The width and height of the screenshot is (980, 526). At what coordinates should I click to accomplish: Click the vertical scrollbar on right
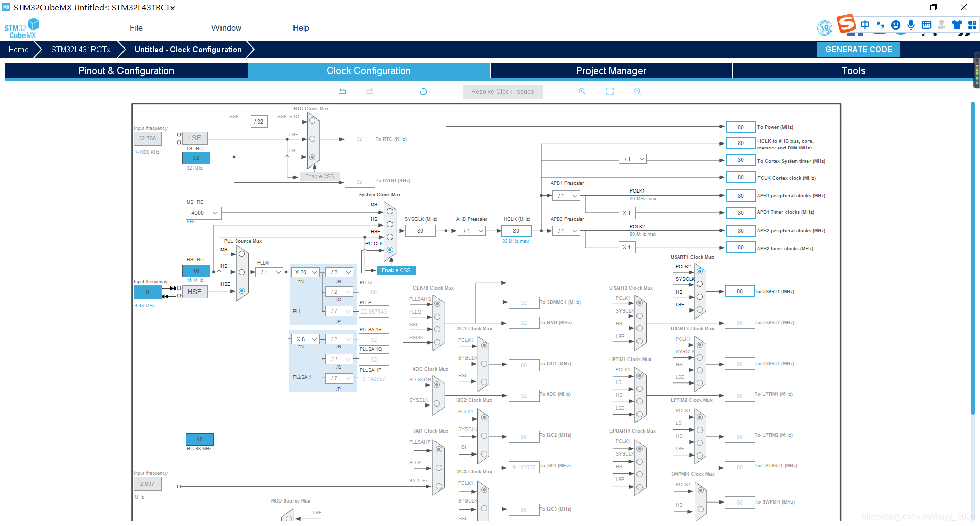pyautogui.click(x=973, y=258)
